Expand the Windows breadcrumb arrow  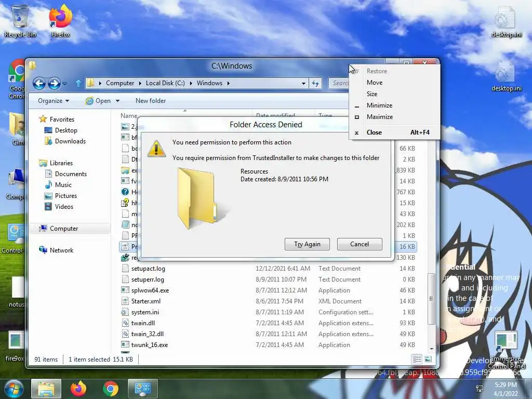pos(229,83)
